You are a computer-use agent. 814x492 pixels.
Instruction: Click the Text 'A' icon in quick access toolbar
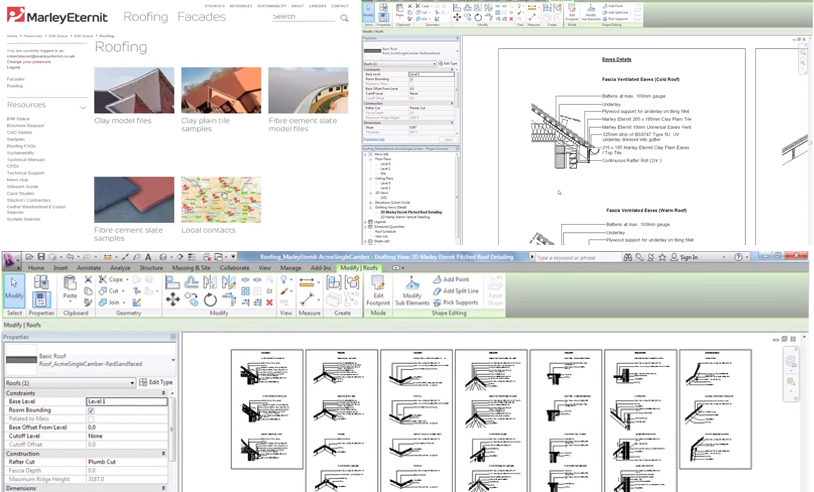pos(148,257)
